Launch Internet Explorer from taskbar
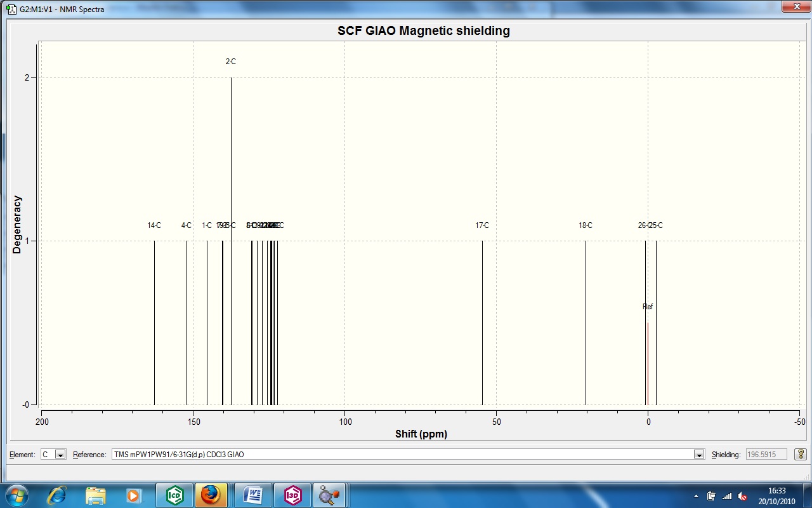The image size is (812, 508). [58, 495]
